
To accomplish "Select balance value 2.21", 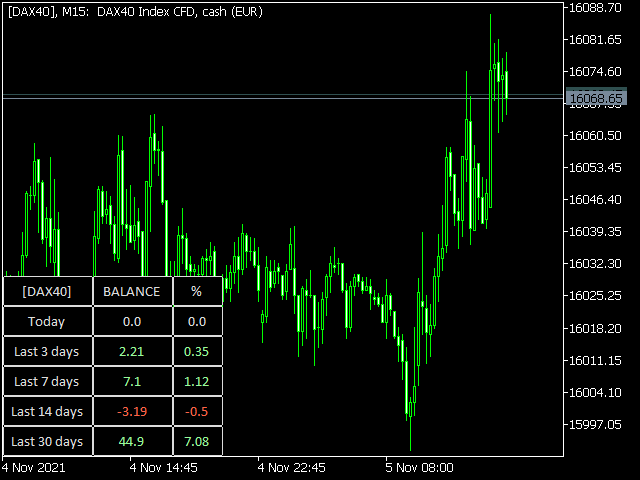I will click(x=131, y=351).
